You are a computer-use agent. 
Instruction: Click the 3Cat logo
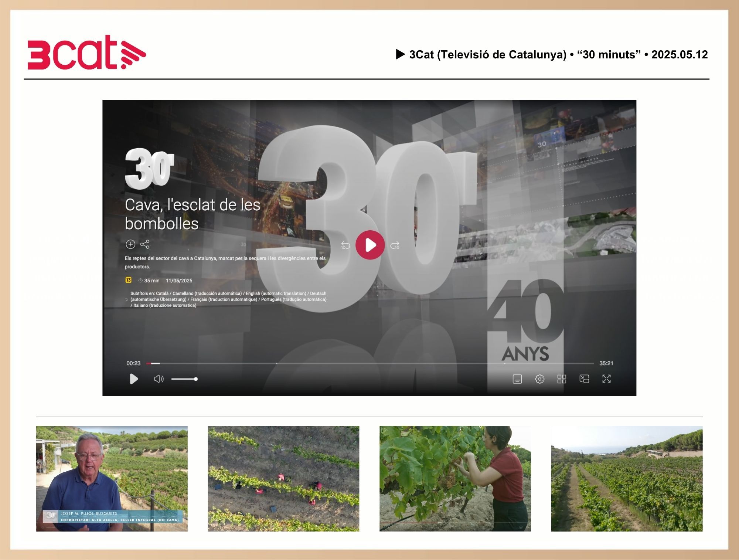87,52
